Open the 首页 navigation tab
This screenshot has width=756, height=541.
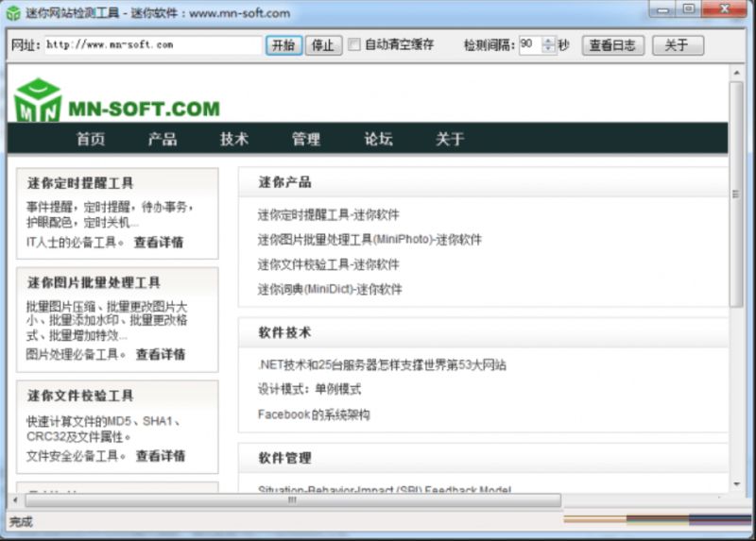point(91,139)
